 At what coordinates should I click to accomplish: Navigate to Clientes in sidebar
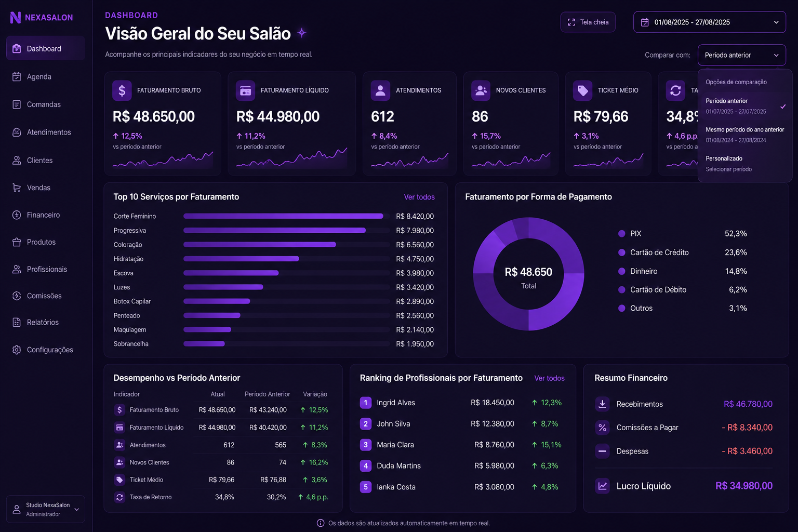[46, 160]
